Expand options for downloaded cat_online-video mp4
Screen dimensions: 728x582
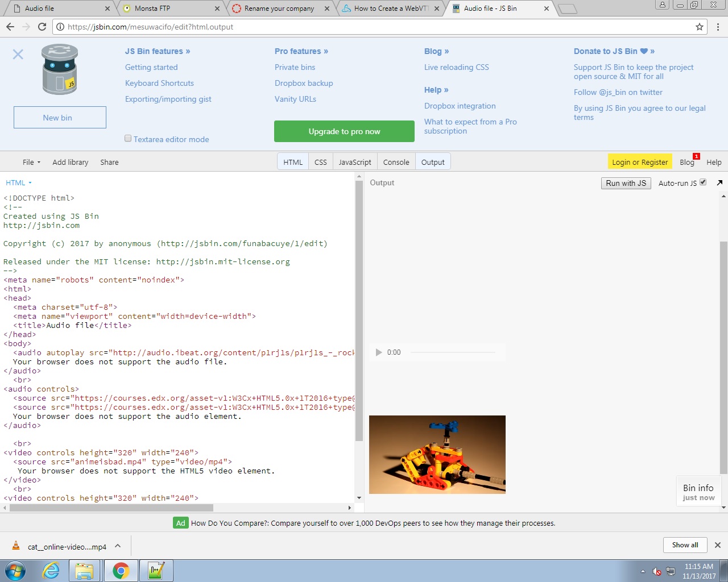pyautogui.click(x=118, y=546)
